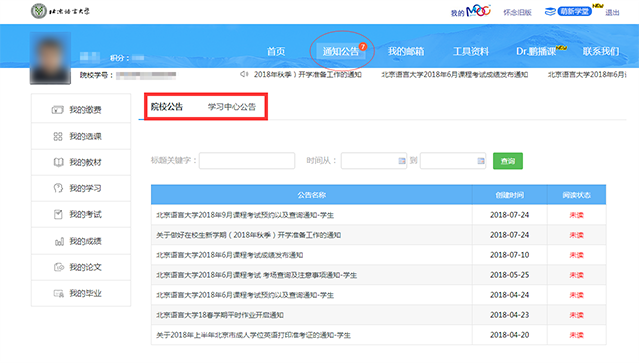This screenshot has height=363, width=639.
Task: Click the date 2018-04-20
Action: click(509, 335)
